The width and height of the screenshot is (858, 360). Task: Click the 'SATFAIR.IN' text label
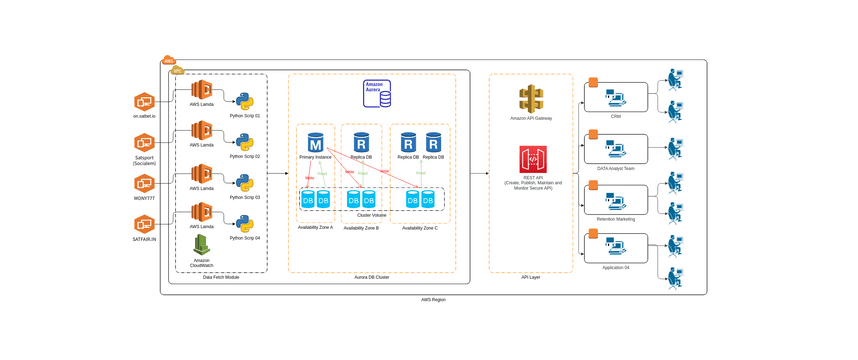[x=144, y=239]
